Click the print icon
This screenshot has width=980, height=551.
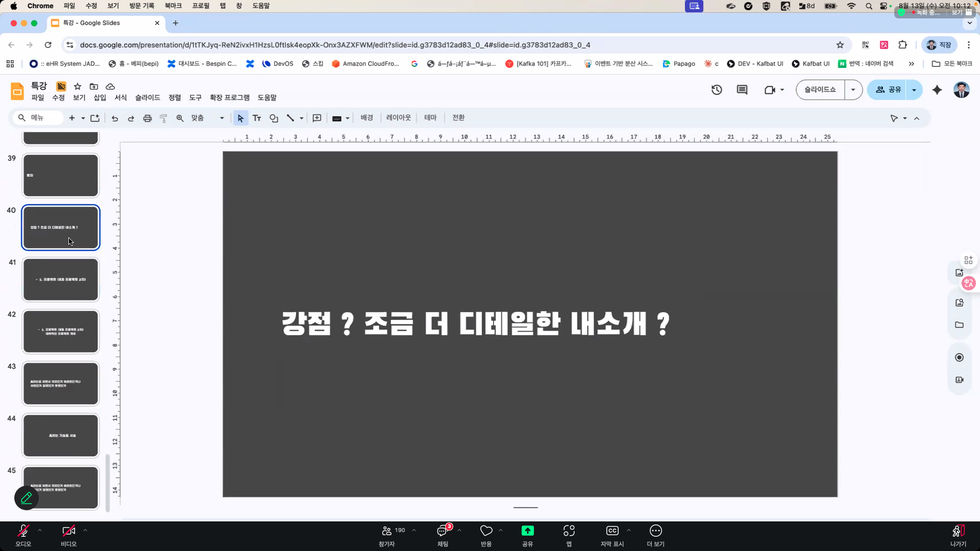[148, 118]
